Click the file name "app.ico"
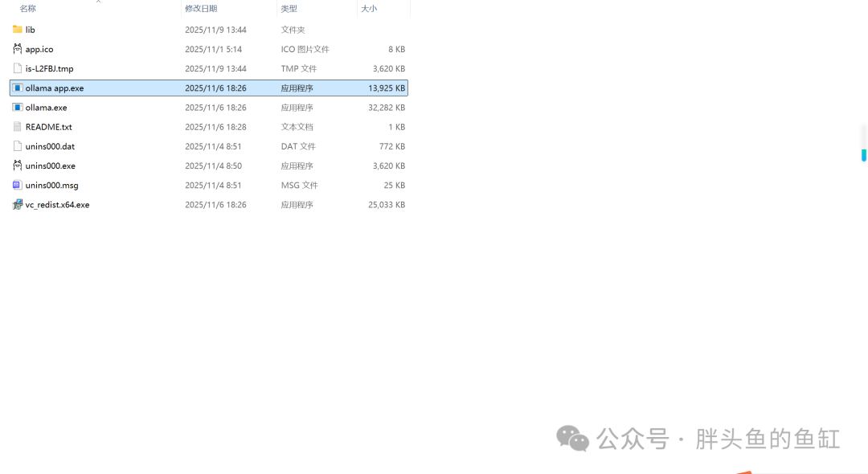868x474 pixels. coord(39,49)
